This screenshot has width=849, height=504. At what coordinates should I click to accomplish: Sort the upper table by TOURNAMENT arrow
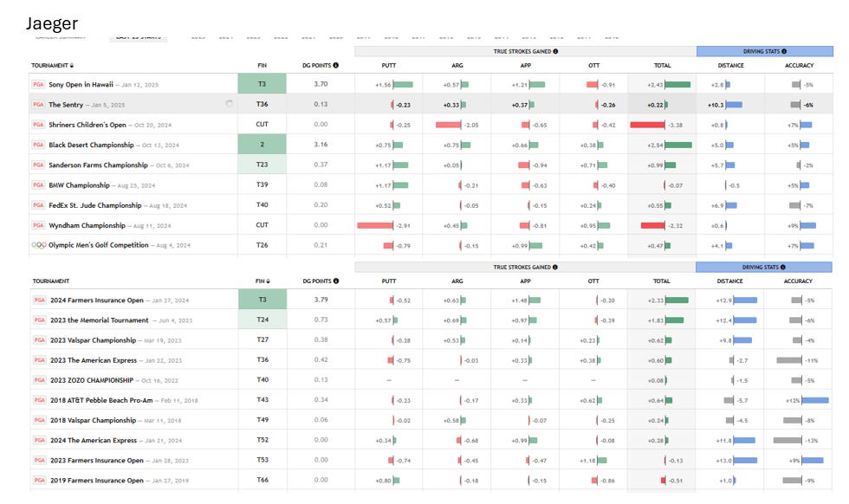pos(72,66)
